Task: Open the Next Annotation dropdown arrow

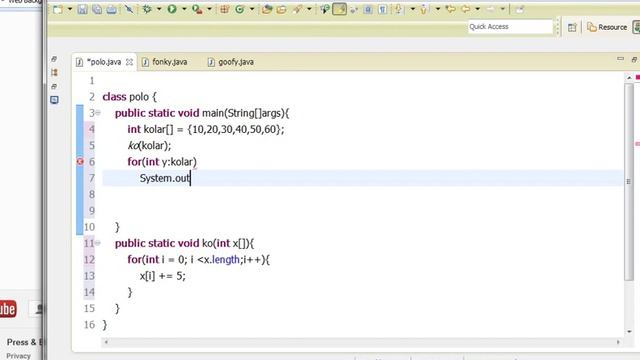Action: click(412, 9)
